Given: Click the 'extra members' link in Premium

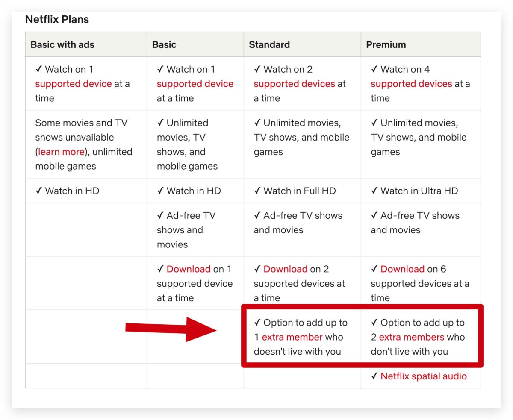Looking at the screenshot, I should click(x=412, y=337).
